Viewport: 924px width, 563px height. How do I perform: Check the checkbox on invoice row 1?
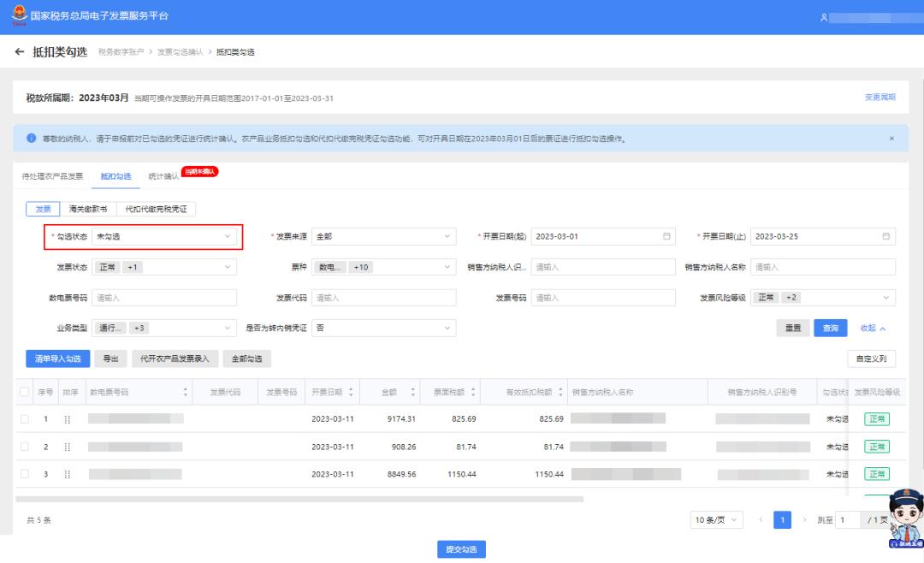pyautogui.click(x=24, y=418)
